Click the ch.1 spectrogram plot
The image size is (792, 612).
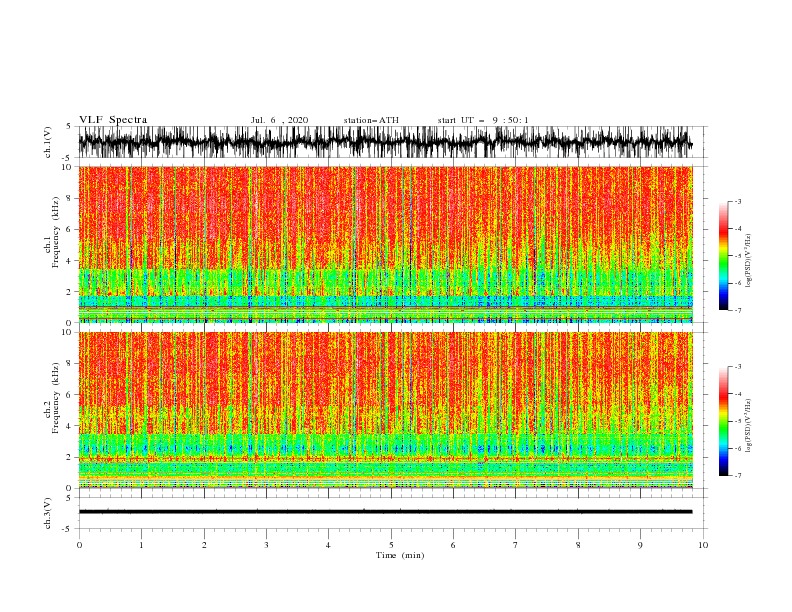[385, 244]
